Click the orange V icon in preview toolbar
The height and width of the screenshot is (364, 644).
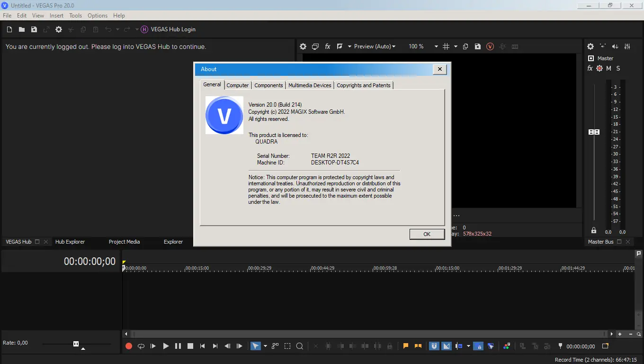pyautogui.click(x=490, y=46)
